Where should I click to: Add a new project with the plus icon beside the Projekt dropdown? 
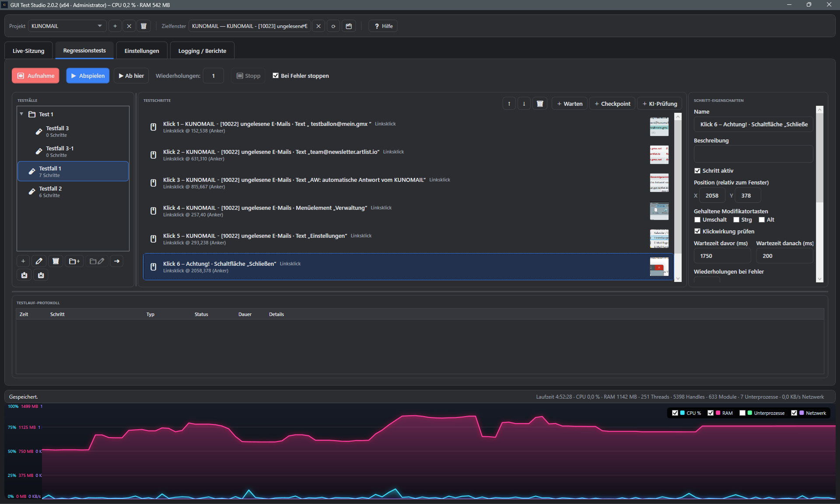(x=115, y=26)
